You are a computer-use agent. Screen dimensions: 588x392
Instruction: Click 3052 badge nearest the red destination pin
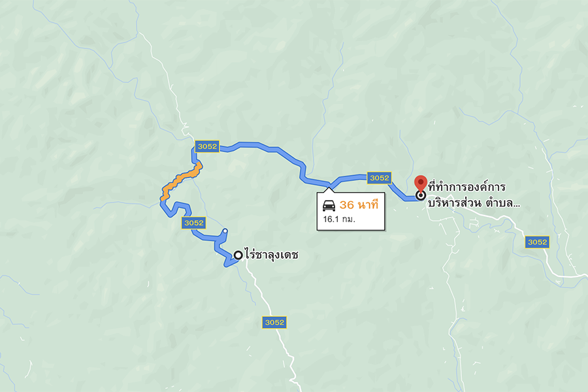(379, 178)
